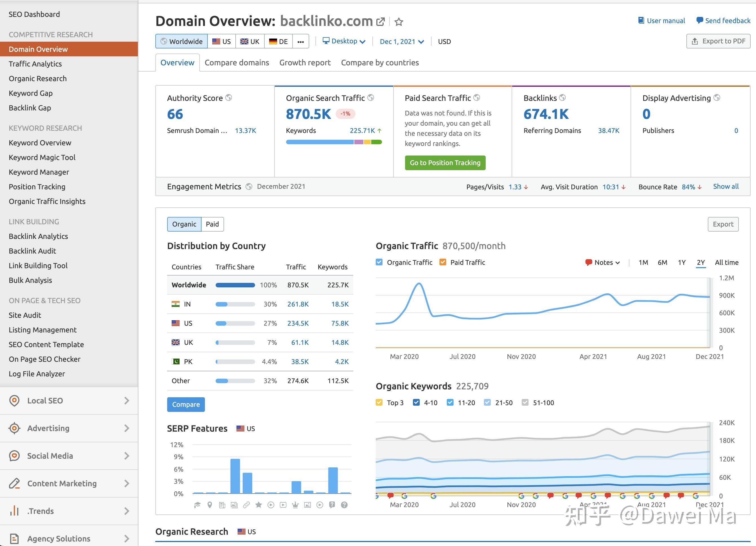
Task: Select the chain link sitelinks icon
Action: 246,505
